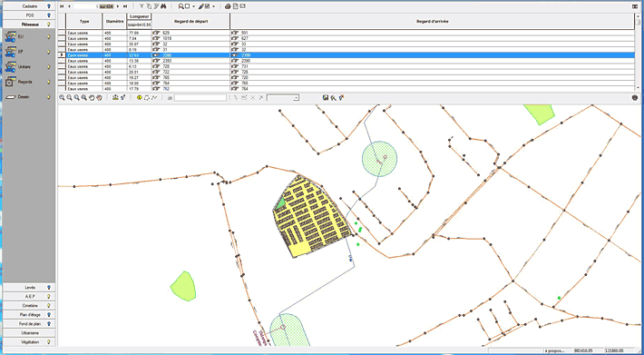Click the export icon right of document icon
This screenshot has height=355, width=644.
[x=243, y=6]
